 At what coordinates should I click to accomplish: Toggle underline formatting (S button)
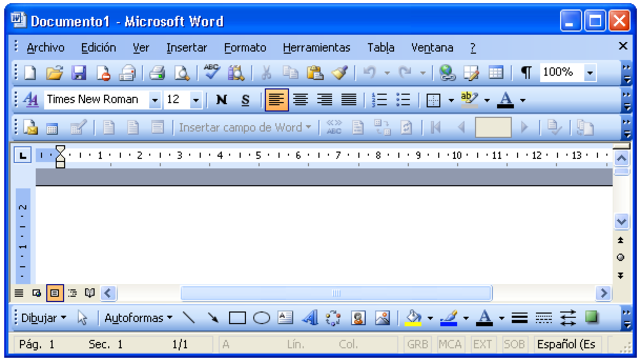pyautogui.click(x=245, y=100)
